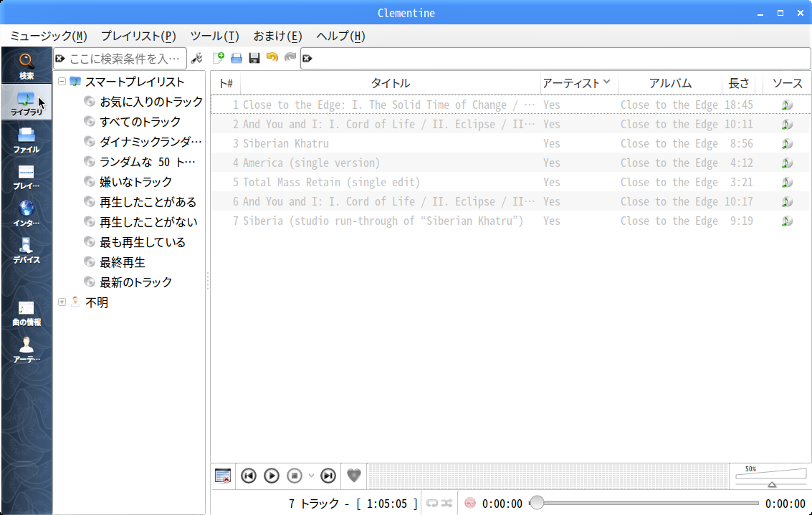Screen dimensions: 812x515
Task: Select track Total Mass Retain (single edit)
Action: (331, 182)
